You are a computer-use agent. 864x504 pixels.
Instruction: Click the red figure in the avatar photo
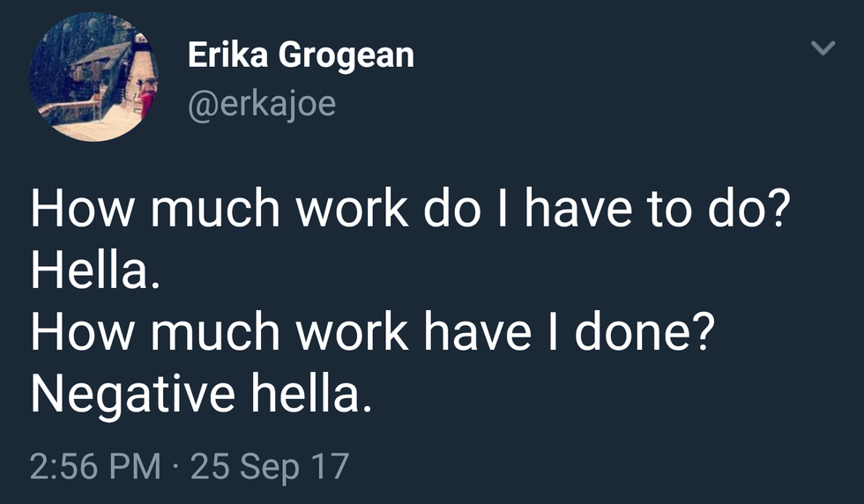tap(145, 100)
